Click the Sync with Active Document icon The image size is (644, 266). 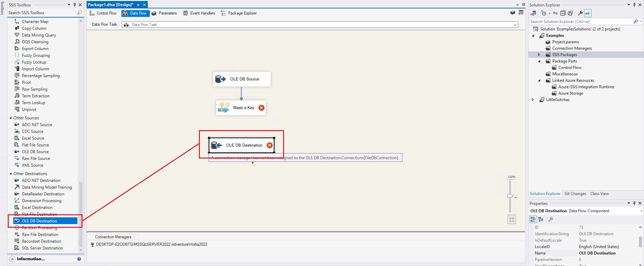pos(555,13)
